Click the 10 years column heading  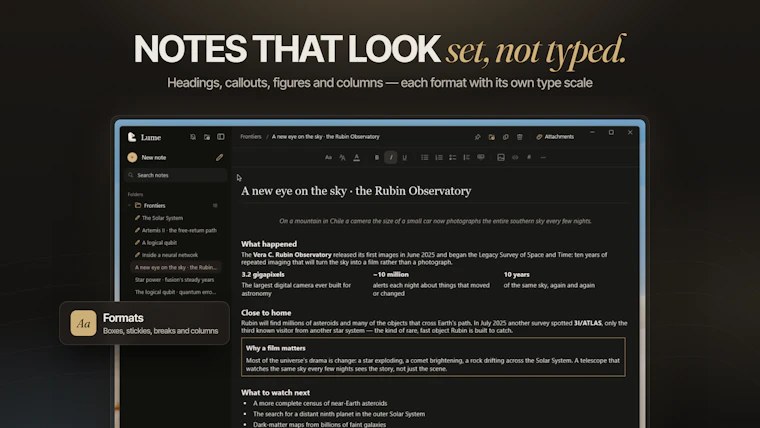(517, 274)
